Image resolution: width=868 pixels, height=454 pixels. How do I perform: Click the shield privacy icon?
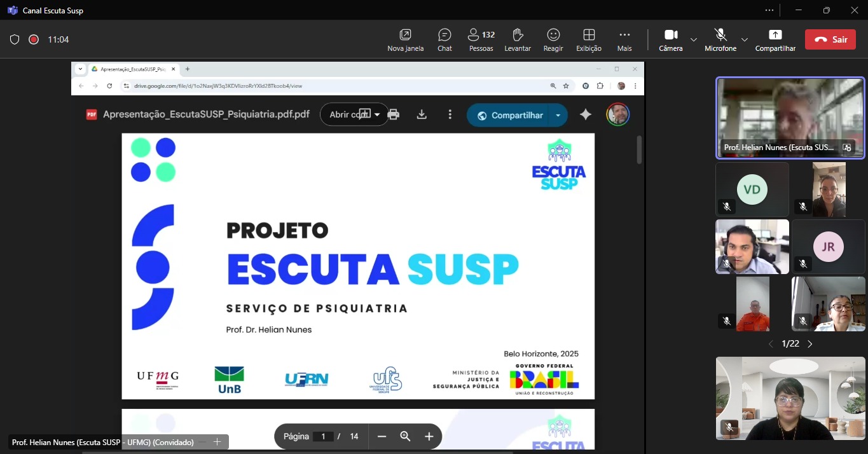coord(15,39)
